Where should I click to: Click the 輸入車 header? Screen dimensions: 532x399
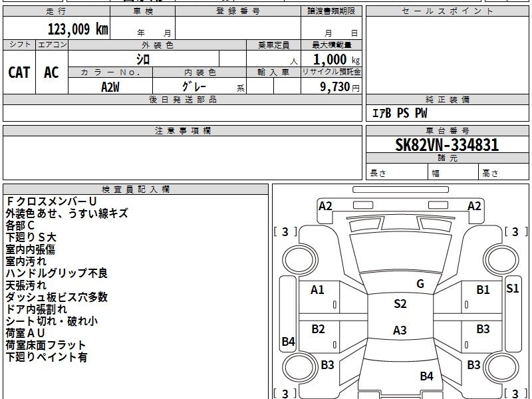tap(273, 72)
